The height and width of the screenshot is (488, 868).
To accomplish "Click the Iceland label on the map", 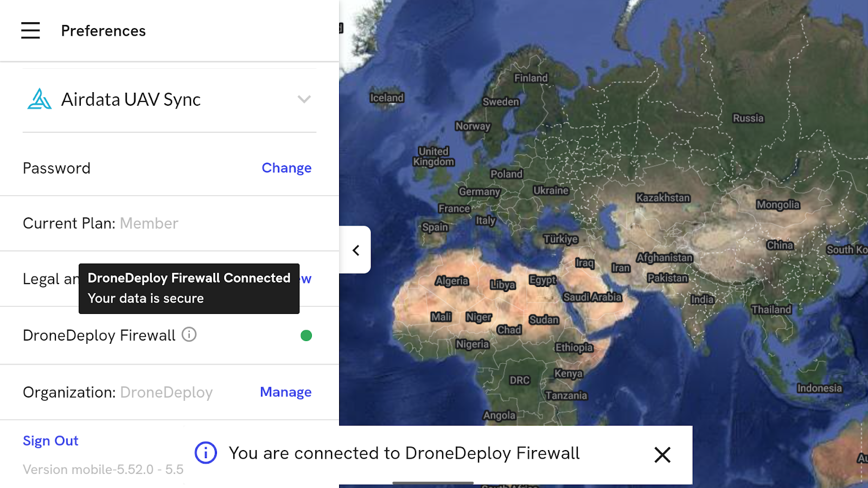I will [387, 98].
